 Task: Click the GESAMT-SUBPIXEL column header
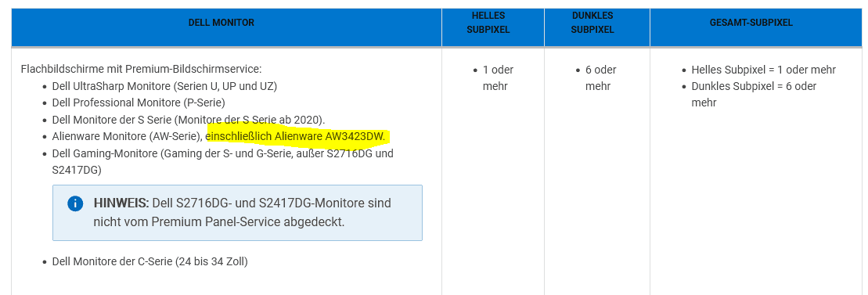pos(751,23)
